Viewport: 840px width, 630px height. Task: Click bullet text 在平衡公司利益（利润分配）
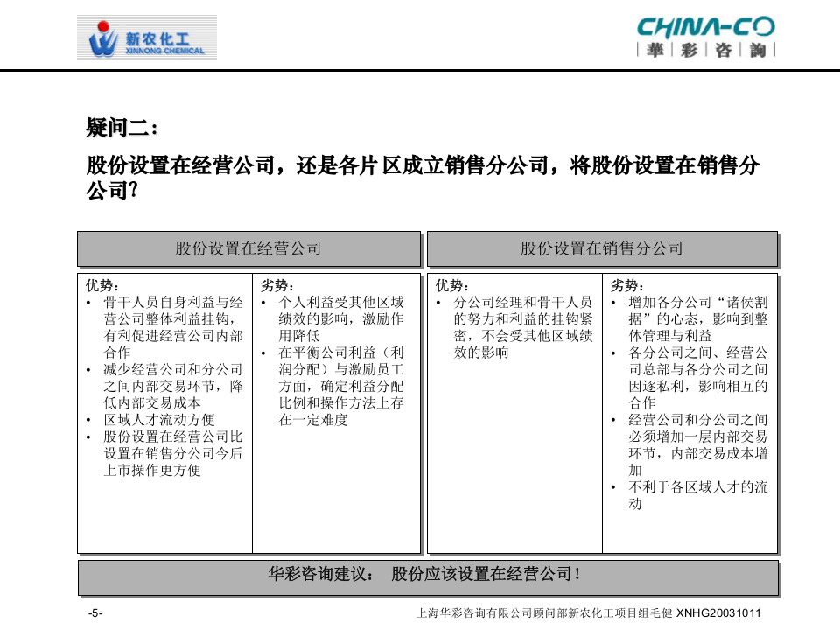point(341,386)
